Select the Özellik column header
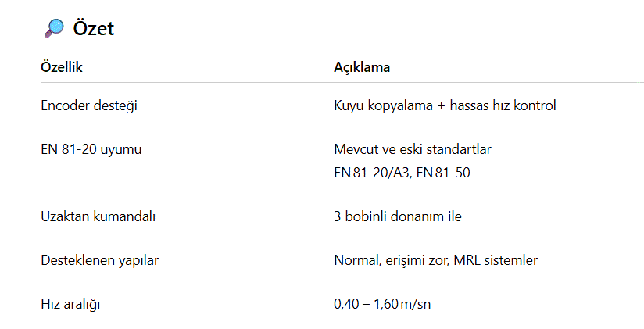Image resolution: width=644 pixels, height=329 pixels. pos(62,67)
